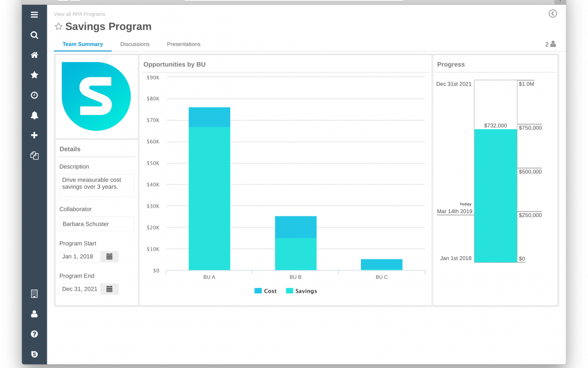Click the plus create icon
The height and width of the screenshot is (368, 588).
point(34,135)
